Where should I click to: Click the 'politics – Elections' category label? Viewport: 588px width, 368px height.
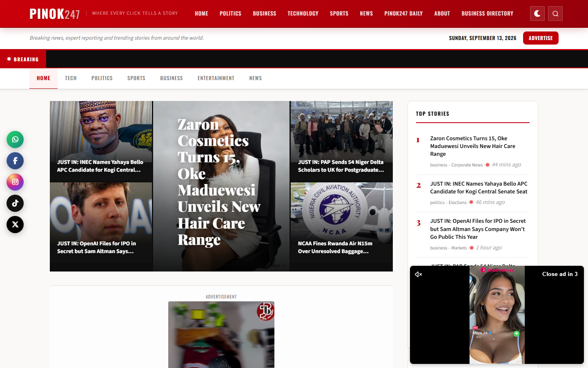click(x=448, y=202)
